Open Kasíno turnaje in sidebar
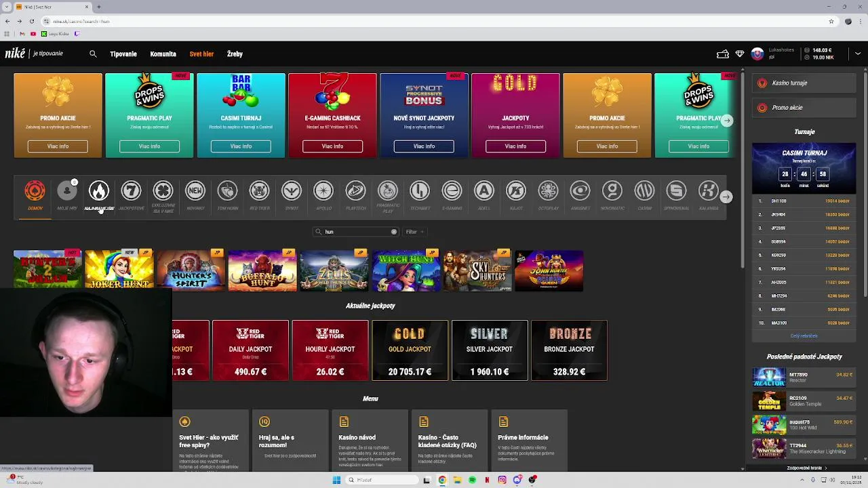Image resolution: width=868 pixels, height=488 pixels. pyautogui.click(x=804, y=83)
